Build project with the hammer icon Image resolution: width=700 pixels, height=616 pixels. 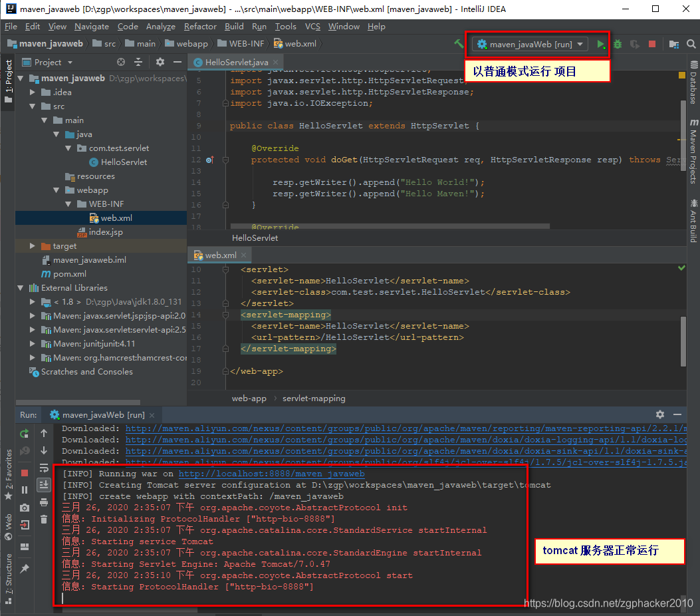pyautogui.click(x=459, y=44)
